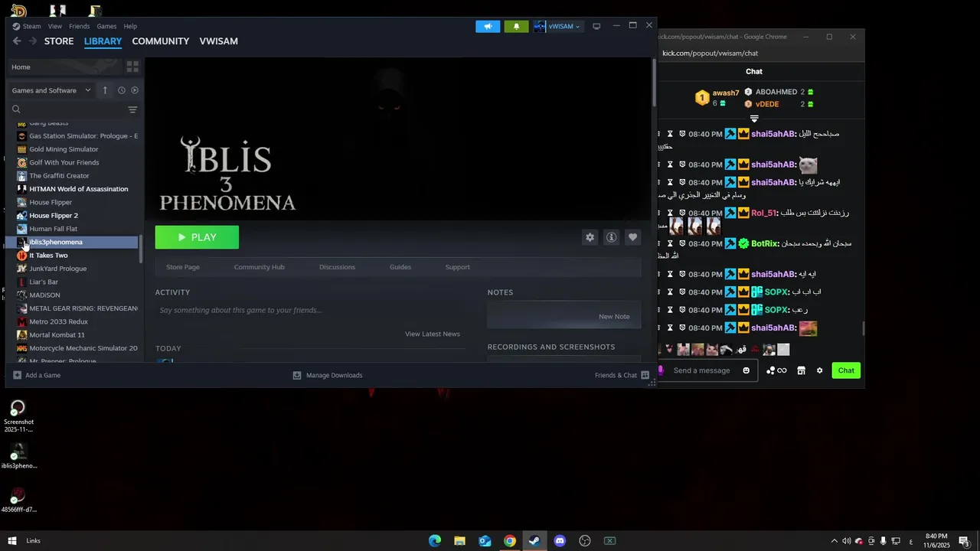This screenshot has height=551, width=980.
Task: Open the Support link
Action: 458,267
